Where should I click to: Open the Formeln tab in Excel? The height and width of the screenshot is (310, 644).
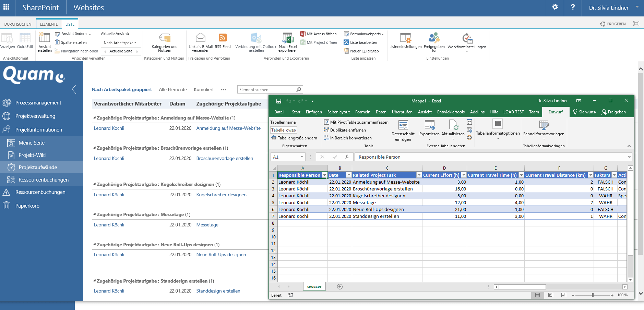(x=362, y=112)
